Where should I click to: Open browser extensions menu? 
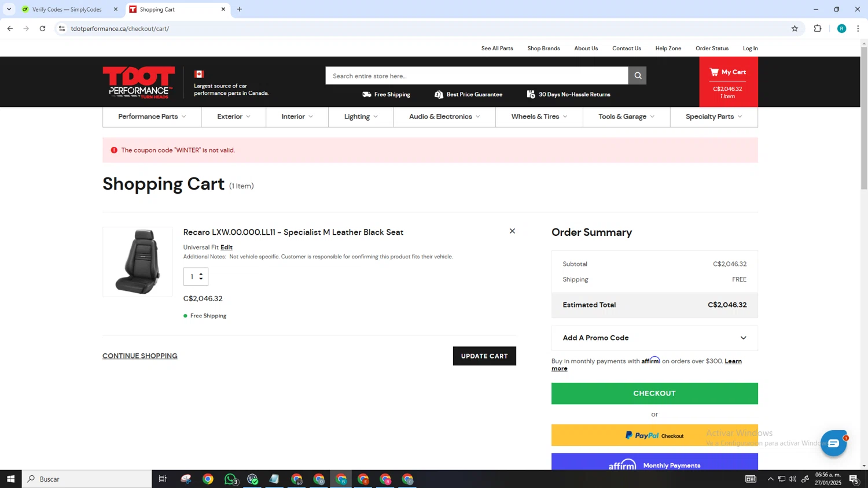818,28
